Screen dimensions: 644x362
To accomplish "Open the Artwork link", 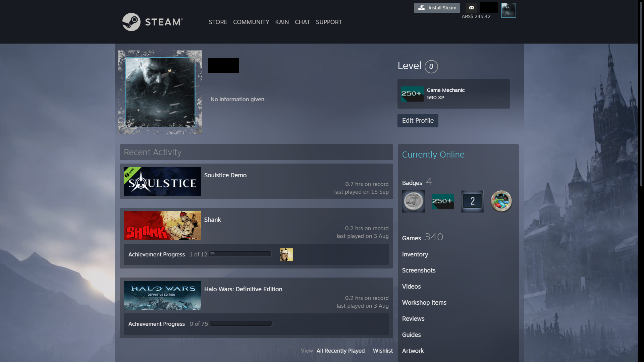I will 413,351.
